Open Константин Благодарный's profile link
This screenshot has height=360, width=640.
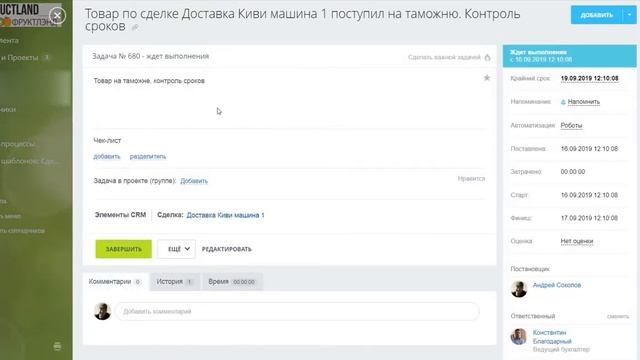click(x=552, y=337)
